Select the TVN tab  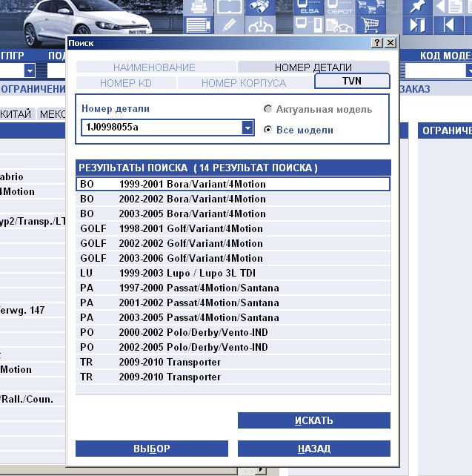point(352,81)
